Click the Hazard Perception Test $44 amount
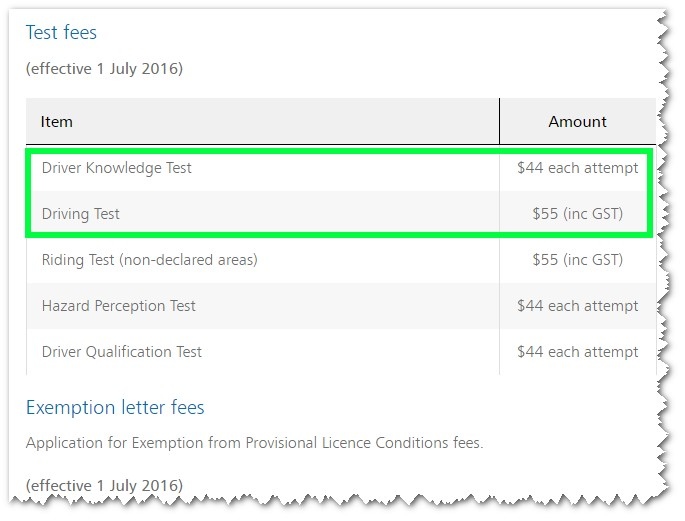The image size is (685, 521). point(577,306)
